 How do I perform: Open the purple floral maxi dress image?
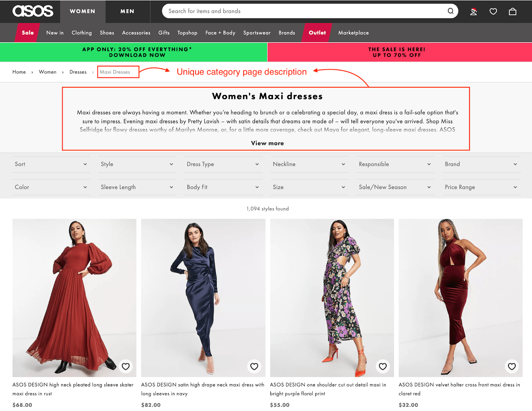(332, 298)
